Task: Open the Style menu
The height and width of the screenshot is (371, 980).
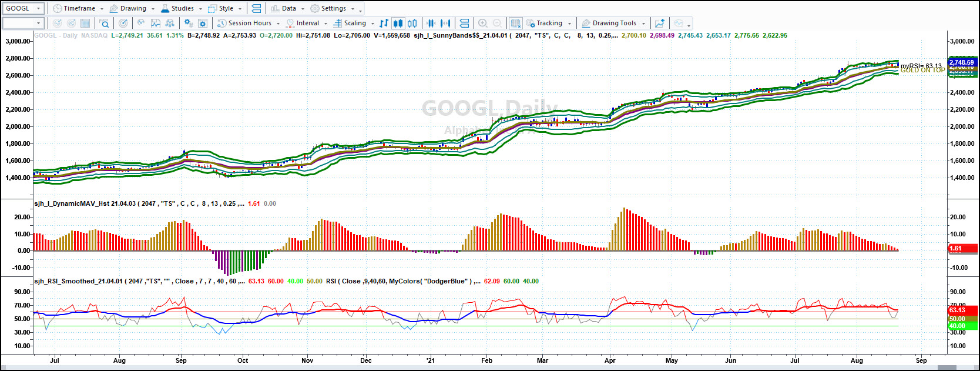Action: tap(221, 8)
